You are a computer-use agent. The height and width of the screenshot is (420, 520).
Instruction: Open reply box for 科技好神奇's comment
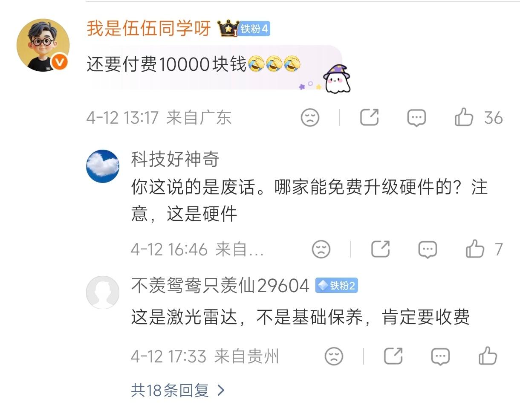428,249
